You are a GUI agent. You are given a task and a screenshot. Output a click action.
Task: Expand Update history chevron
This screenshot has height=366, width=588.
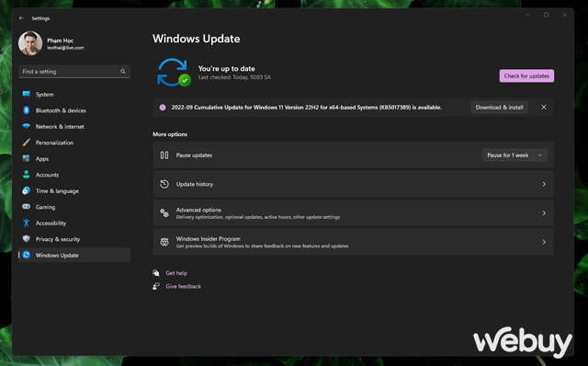pos(544,184)
